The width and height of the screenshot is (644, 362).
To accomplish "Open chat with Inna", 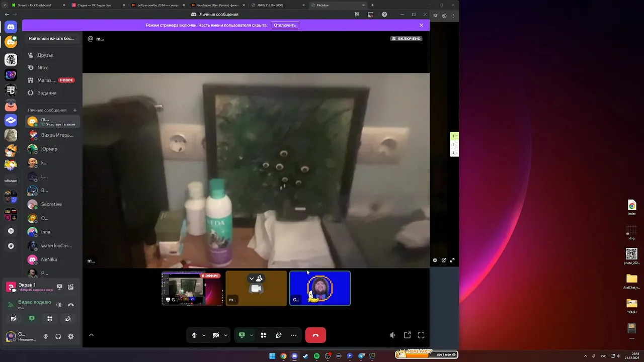I will point(52,232).
